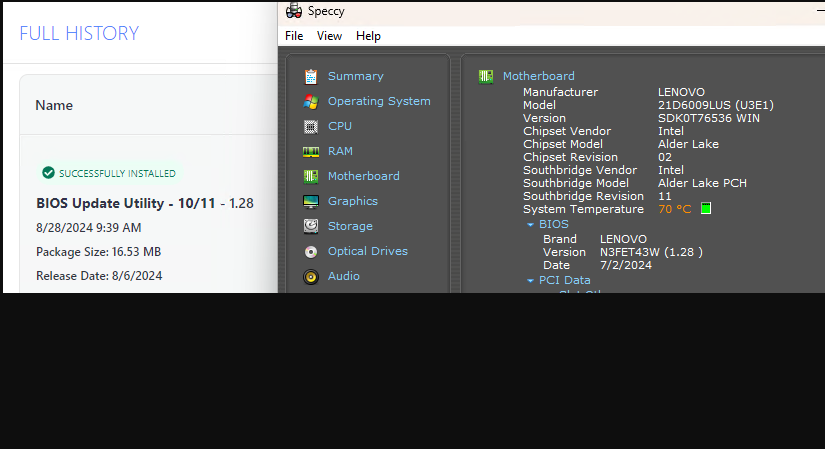825x449 pixels.
Task: Click the green System Temperature indicator icon
Action: pyautogui.click(x=706, y=208)
